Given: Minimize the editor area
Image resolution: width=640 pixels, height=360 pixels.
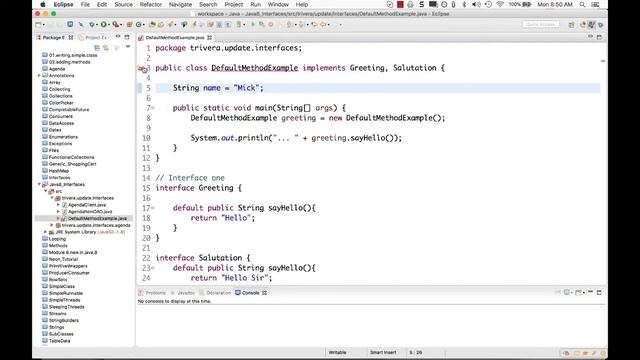Looking at the screenshot, I should click(x=590, y=37).
